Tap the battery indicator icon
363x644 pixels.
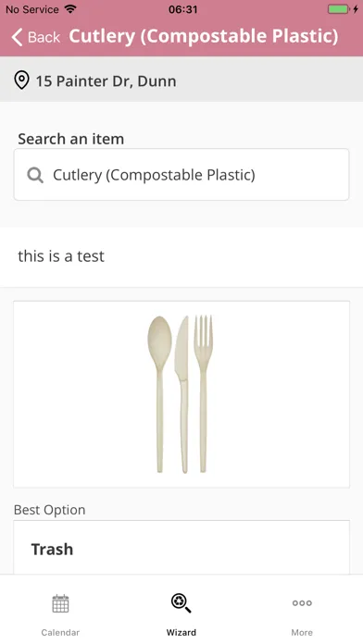tap(339, 9)
